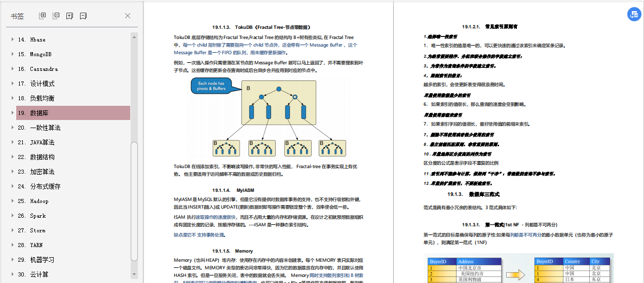Open the blue floating tool button
The height and width of the screenshot is (283, 644).
[634, 14]
